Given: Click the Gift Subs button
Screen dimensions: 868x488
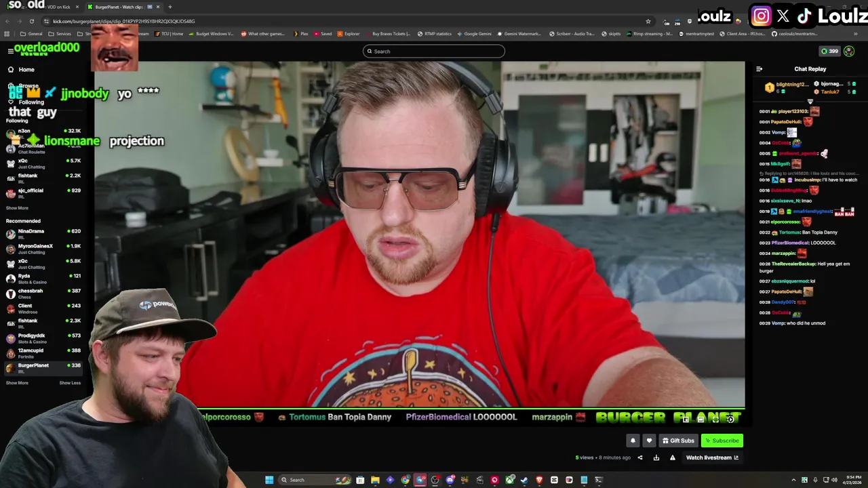Looking at the screenshot, I should pos(678,441).
